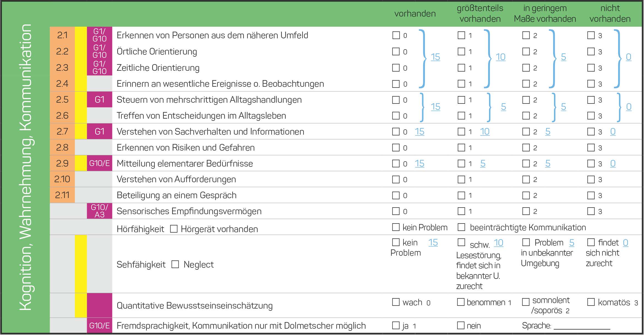The image size is (644, 335).
Task: Check 1 box for Verstehen von Aufforderungen
Action: [461, 179]
